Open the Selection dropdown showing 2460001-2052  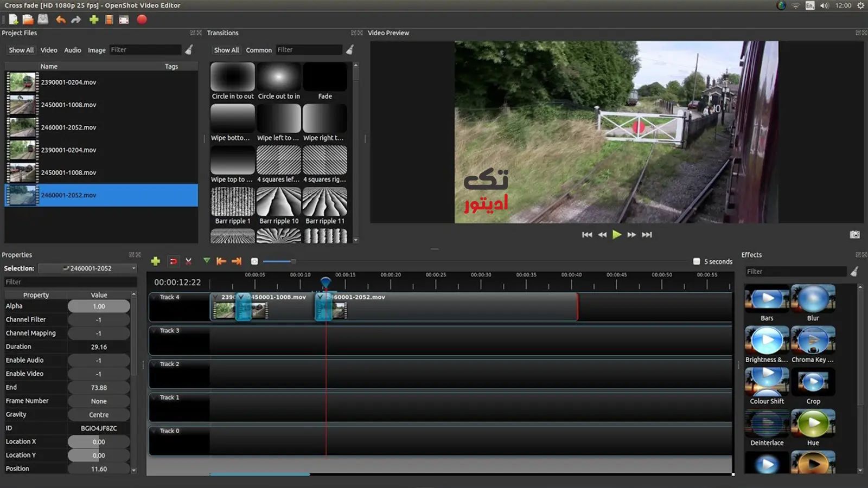point(88,268)
